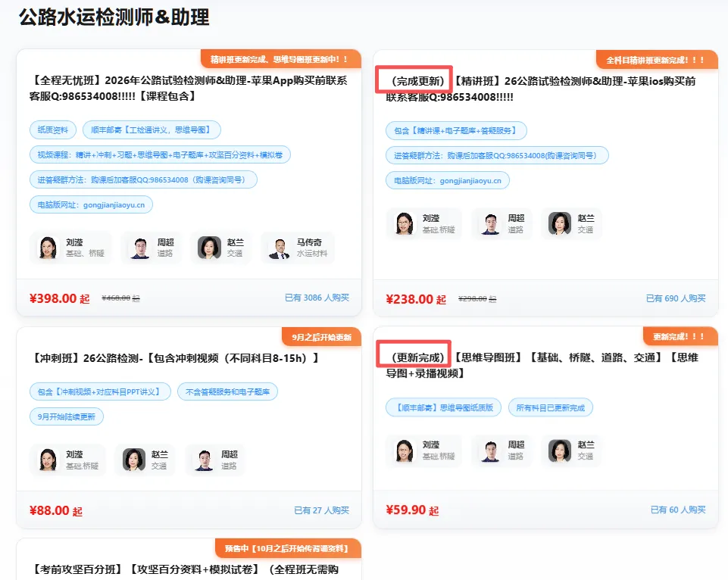Click the 所有科目已更新完成 tag
728x580 pixels.
551,408
